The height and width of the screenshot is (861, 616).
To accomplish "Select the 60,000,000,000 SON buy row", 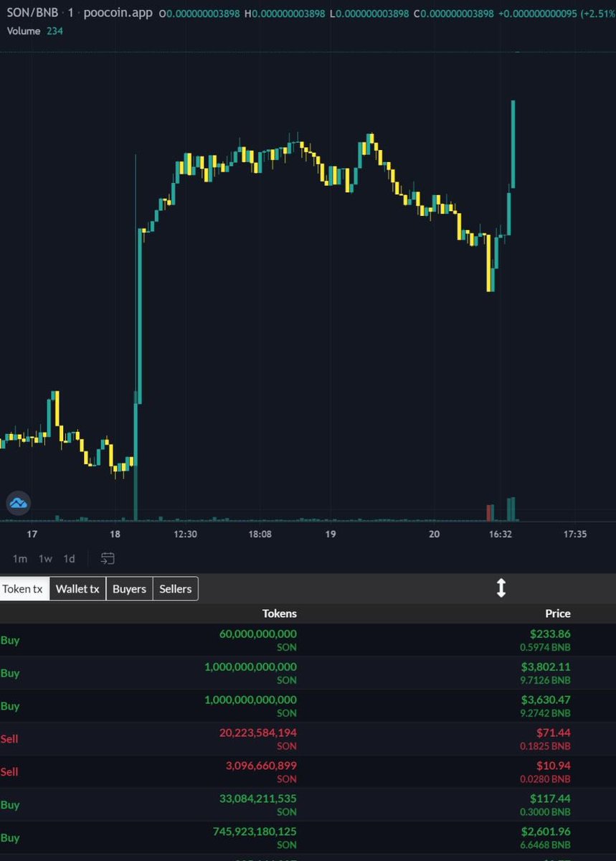I will pos(308,640).
